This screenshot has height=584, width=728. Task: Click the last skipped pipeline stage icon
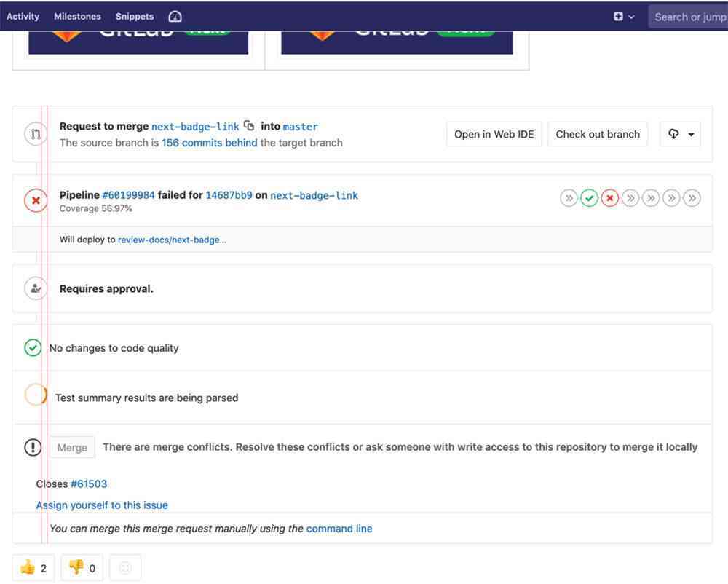[x=692, y=198]
